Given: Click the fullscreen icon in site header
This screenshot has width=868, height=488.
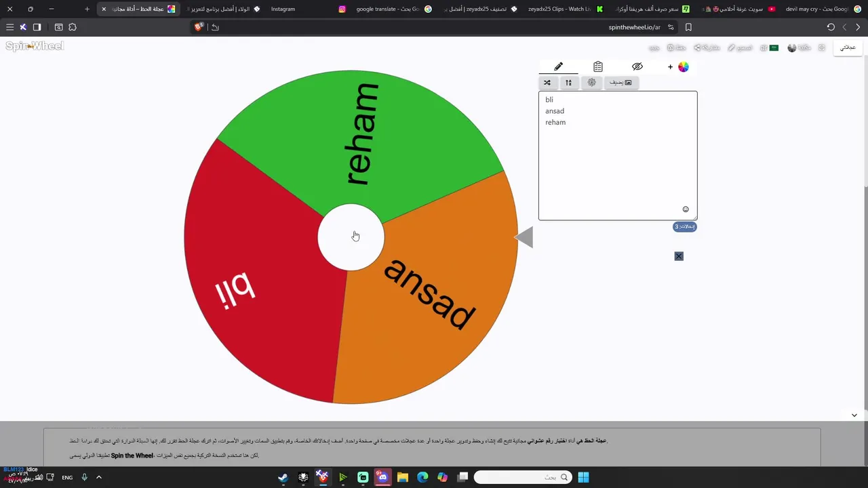Looking at the screenshot, I should click(822, 47).
